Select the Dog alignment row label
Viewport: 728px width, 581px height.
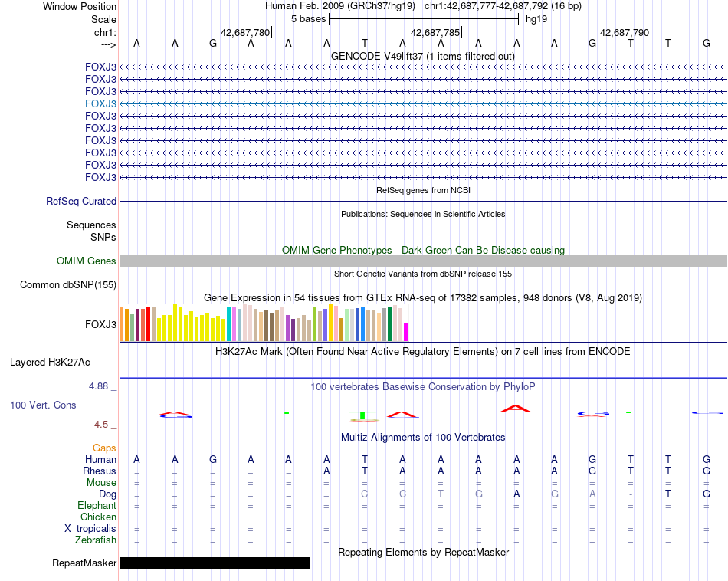(107, 494)
